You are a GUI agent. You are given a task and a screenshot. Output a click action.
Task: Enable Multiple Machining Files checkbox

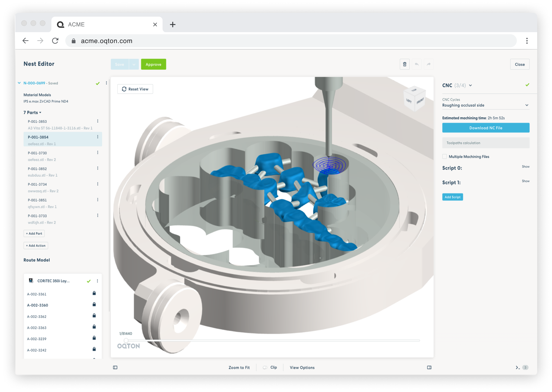pos(445,156)
